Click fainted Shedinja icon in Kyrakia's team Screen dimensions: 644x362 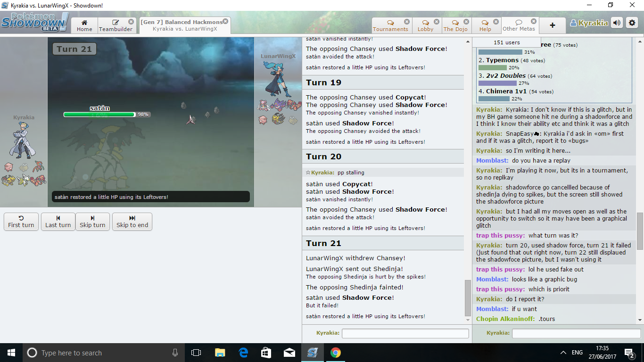pyautogui.click(x=24, y=167)
